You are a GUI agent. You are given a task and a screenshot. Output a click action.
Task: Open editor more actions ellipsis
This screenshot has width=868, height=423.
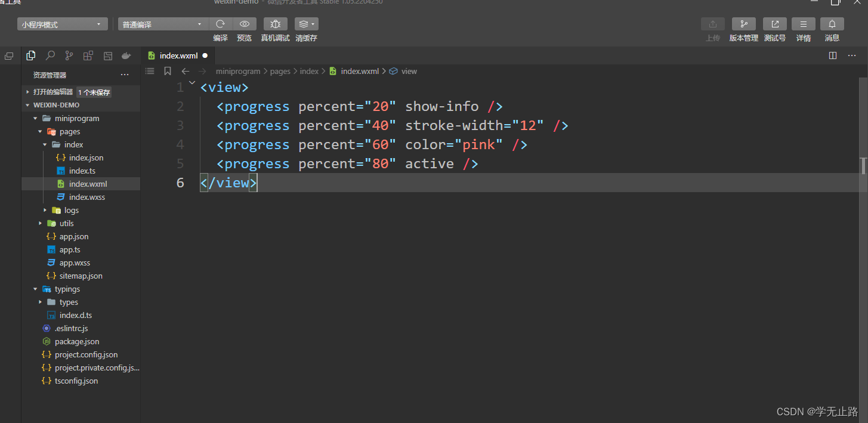pyautogui.click(x=851, y=55)
